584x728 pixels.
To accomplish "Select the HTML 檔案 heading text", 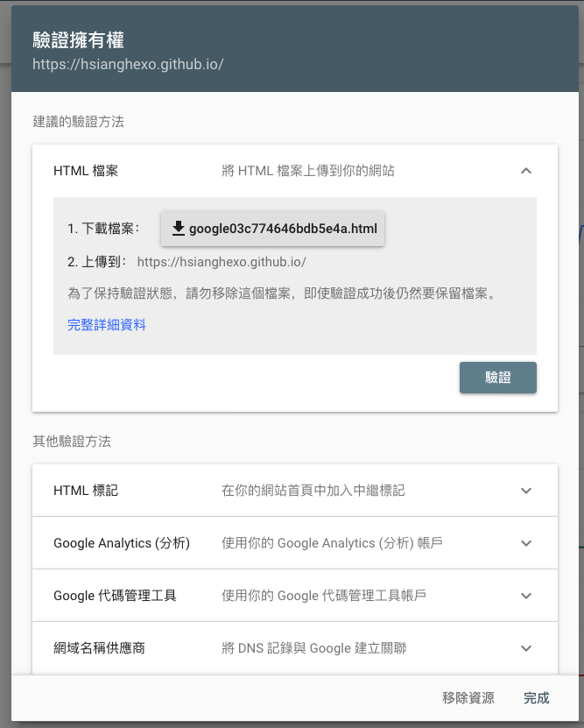I will click(86, 171).
